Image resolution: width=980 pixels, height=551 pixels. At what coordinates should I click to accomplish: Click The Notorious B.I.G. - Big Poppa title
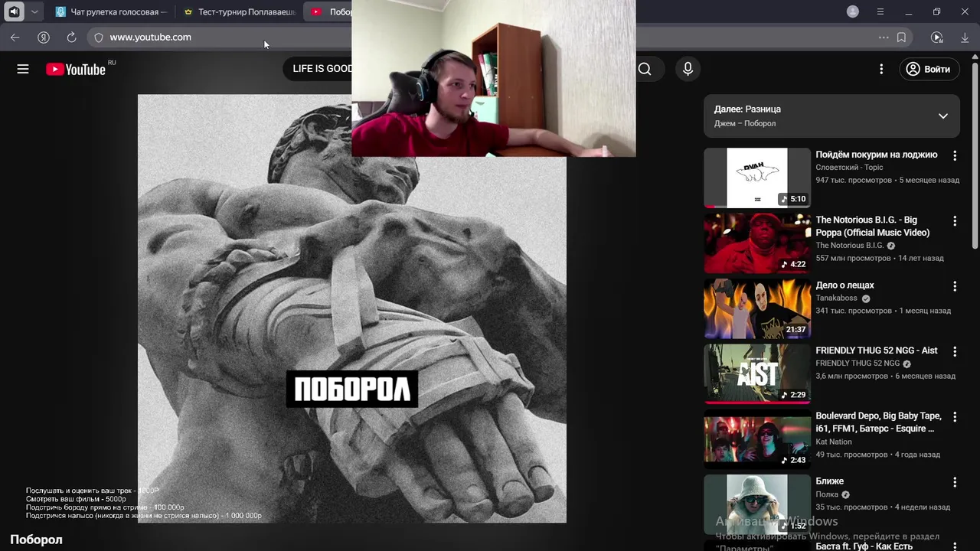pyautogui.click(x=872, y=226)
